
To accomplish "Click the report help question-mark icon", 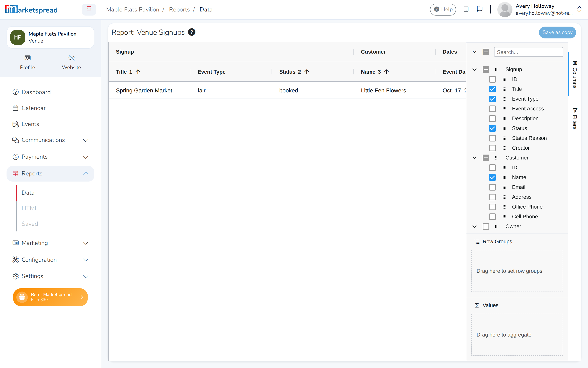I will [x=192, y=32].
